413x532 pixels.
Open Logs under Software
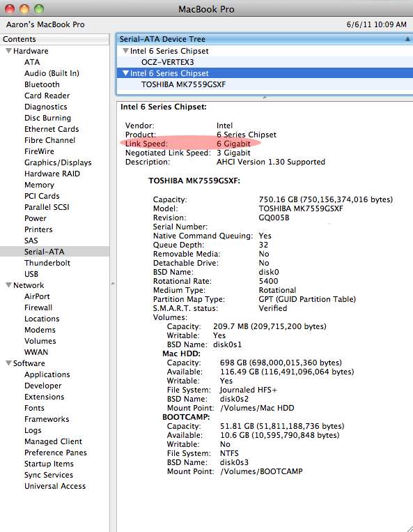coord(33,431)
